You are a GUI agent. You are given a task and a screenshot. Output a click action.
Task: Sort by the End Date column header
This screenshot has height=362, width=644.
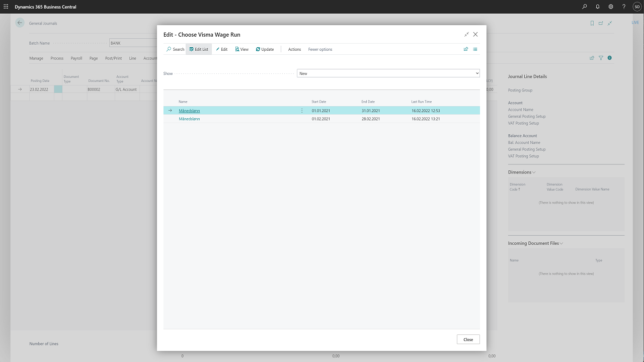368,102
